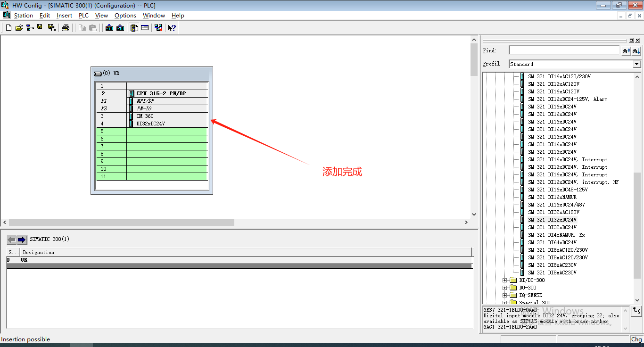
Task: Click the forward arrow beside SIMATIC 300(1)
Action: (x=22, y=240)
